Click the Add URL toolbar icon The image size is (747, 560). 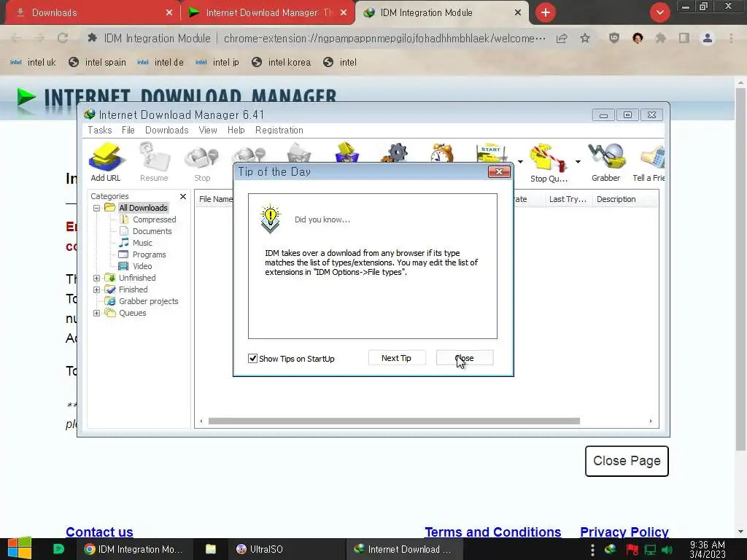click(106, 162)
